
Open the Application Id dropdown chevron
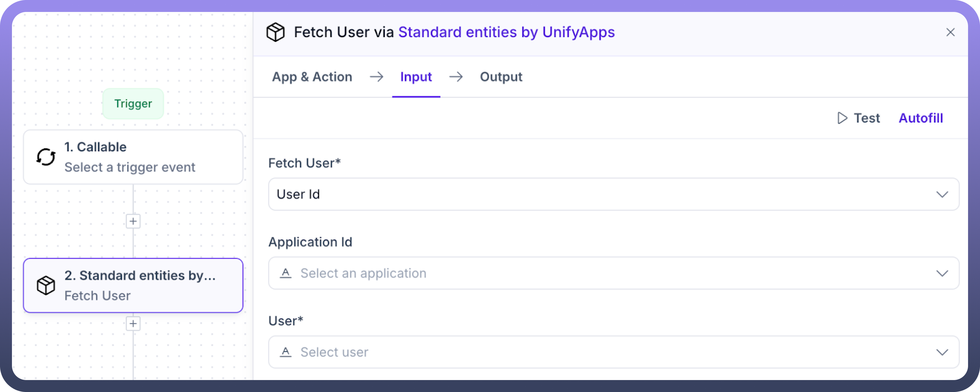point(942,273)
